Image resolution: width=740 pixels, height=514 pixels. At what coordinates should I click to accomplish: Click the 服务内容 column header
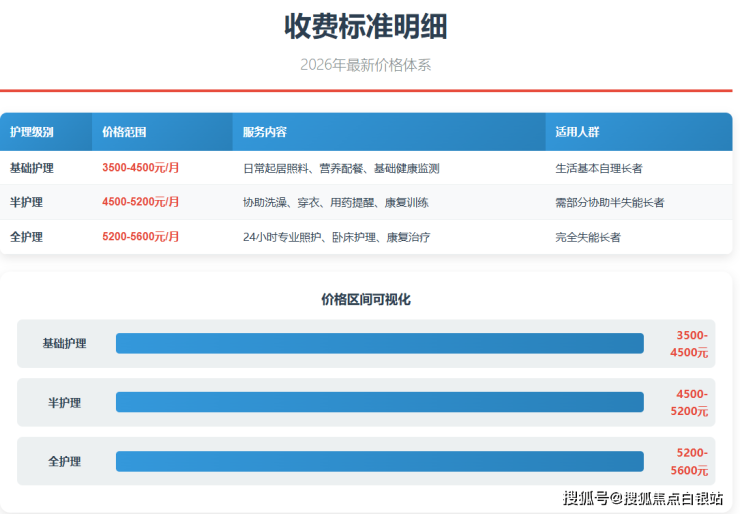pyautogui.click(x=264, y=132)
